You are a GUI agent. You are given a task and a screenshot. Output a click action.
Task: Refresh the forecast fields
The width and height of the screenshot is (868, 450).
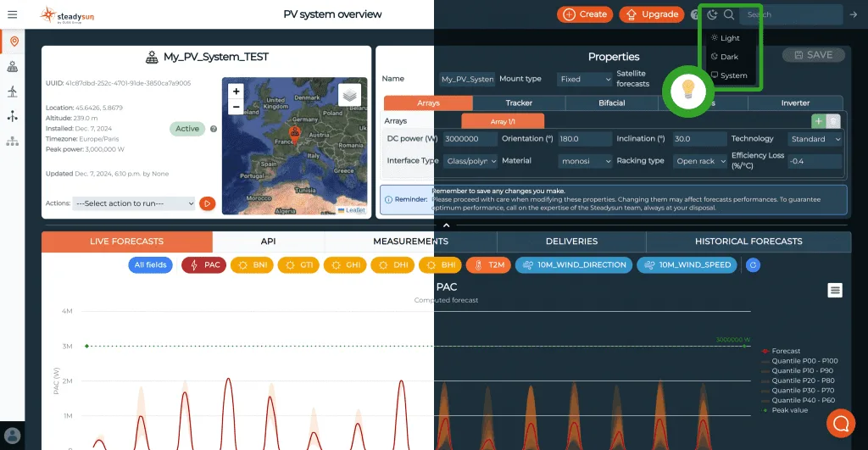[x=752, y=265]
